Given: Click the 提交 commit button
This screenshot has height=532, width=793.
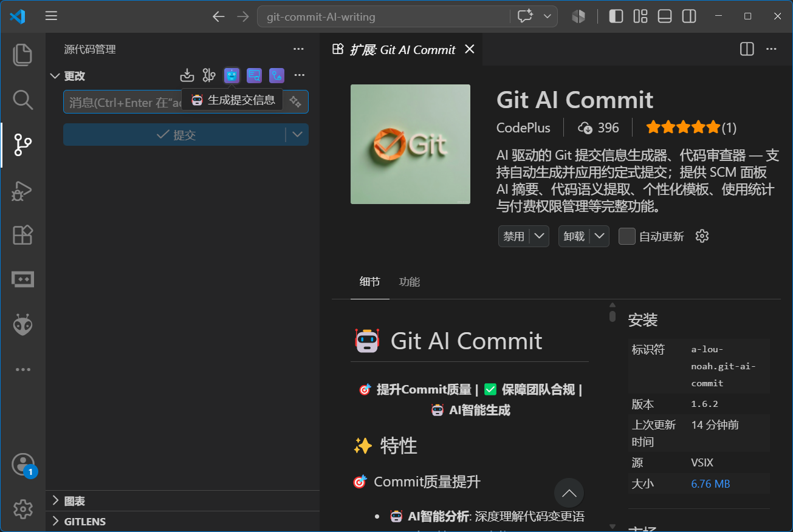Looking at the screenshot, I should point(175,135).
